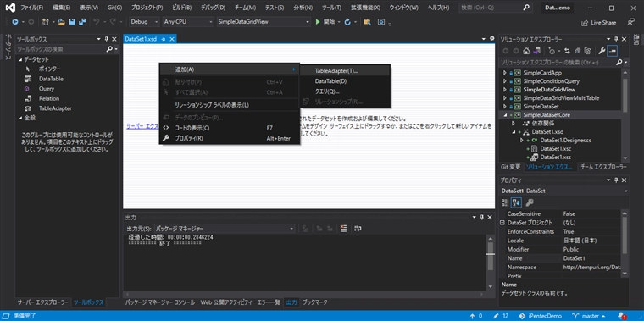Click the notification bell in status bar
Image resolution: width=644 pixels, height=321 pixels.
click(x=621, y=317)
